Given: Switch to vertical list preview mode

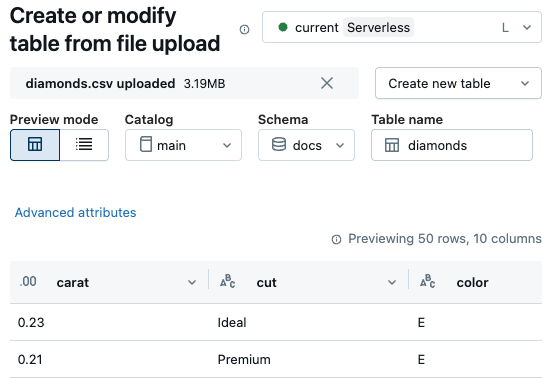Looking at the screenshot, I should 84,145.
